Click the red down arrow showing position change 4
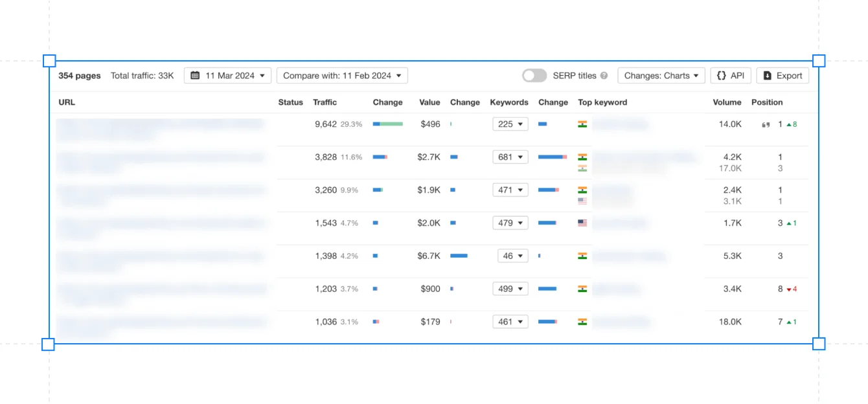Viewport: 868px width, 404px height. pyautogui.click(x=789, y=289)
